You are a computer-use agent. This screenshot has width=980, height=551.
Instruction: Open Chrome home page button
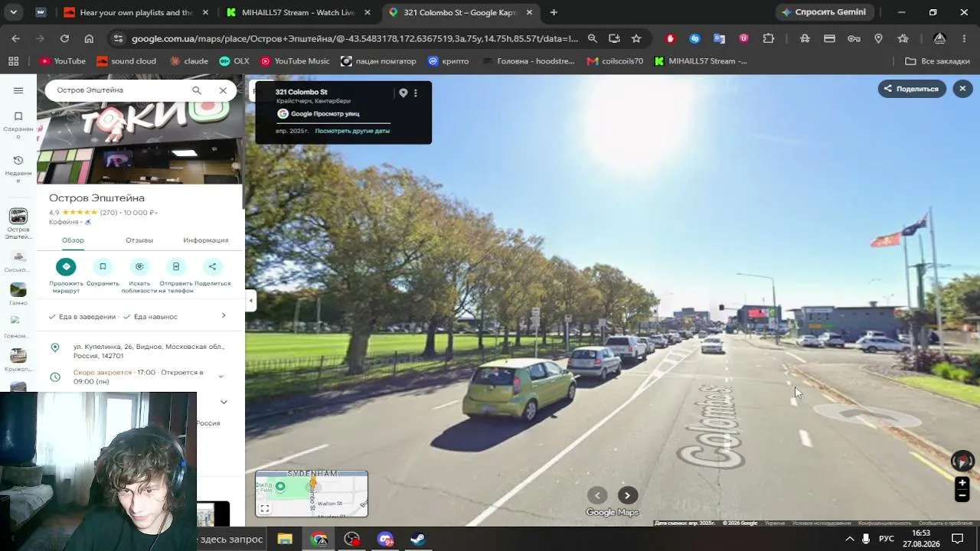(89, 38)
